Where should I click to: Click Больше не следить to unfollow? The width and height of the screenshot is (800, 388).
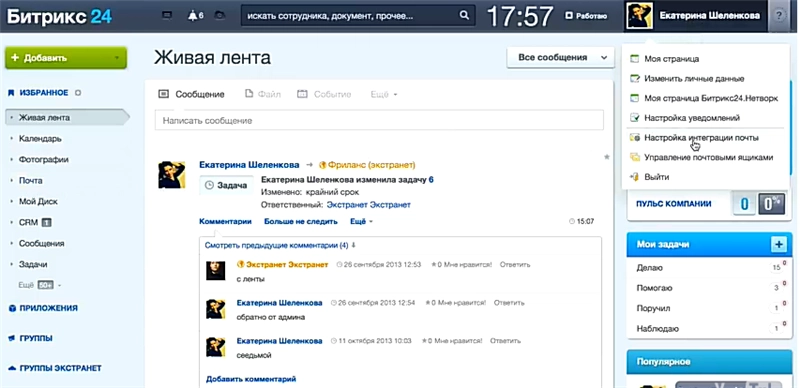click(x=301, y=222)
